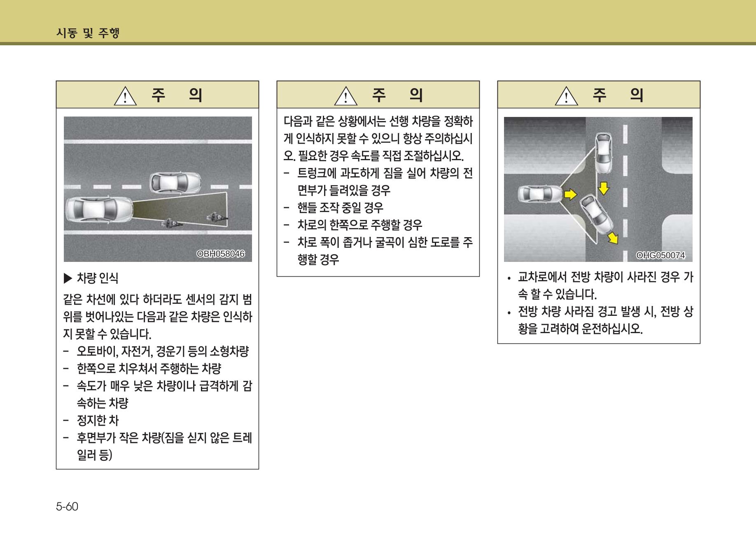Click the paragraph starting 같은 차선에 있다 하더라도
This screenshot has height=539, width=756.
point(158,317)
